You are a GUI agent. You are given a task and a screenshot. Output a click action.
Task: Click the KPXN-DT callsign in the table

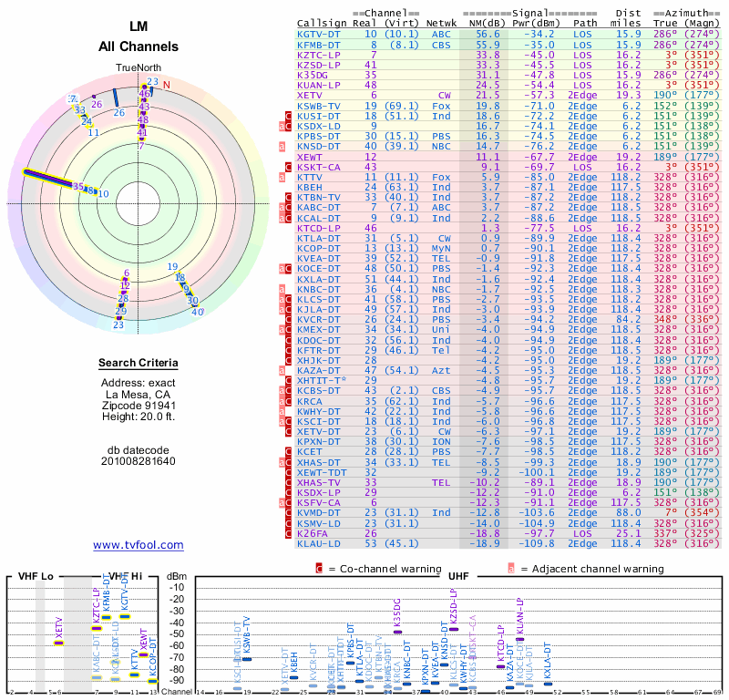[x=318, y=442]
